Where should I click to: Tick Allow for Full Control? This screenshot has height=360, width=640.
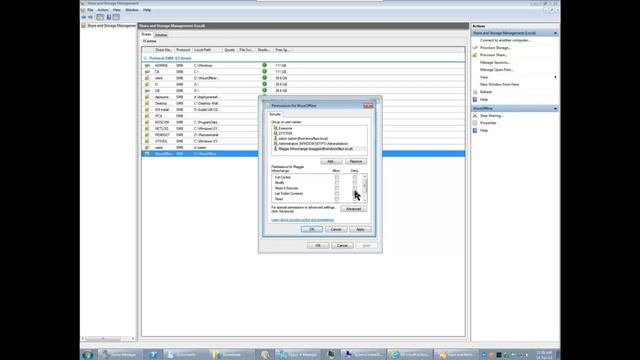[x=337, y=178]
